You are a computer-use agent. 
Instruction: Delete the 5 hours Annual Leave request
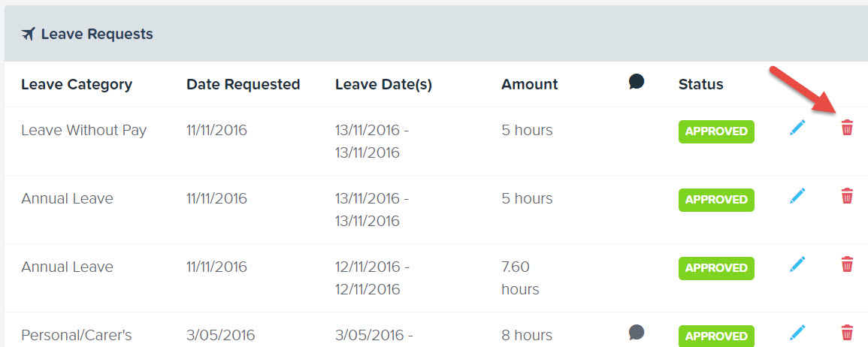click(847, 196)
